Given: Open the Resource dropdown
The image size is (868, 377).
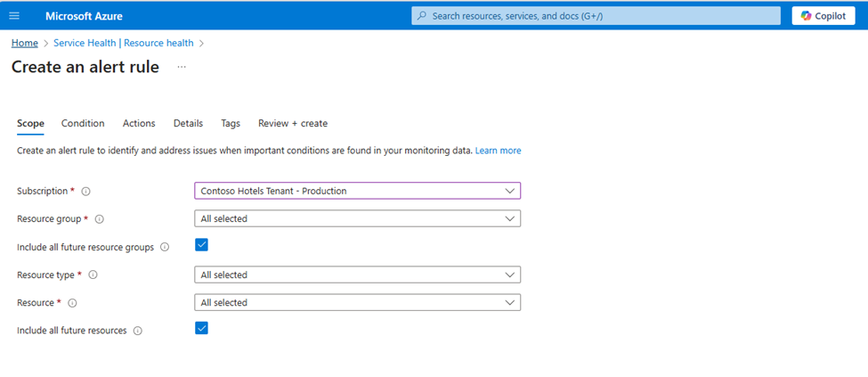Looking at the screenshot, I should pyautogui.click(x=357, y=302).
